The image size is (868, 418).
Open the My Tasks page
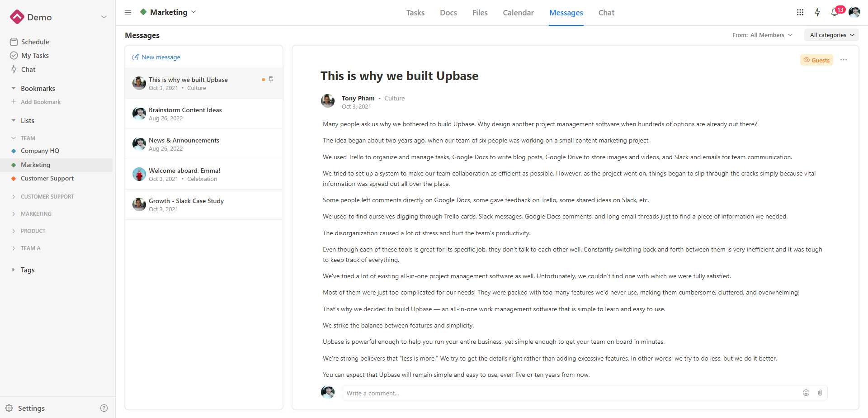35,55
